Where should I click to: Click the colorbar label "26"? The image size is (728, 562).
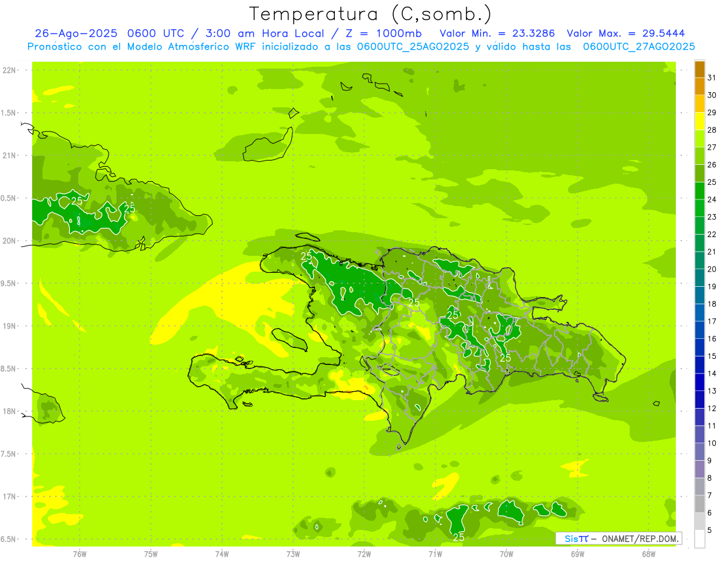(x=712, y=165)
